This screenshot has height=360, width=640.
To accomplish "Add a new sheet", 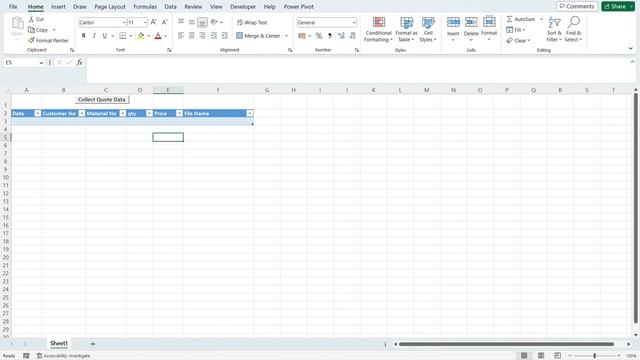I will tap(93, 344).
